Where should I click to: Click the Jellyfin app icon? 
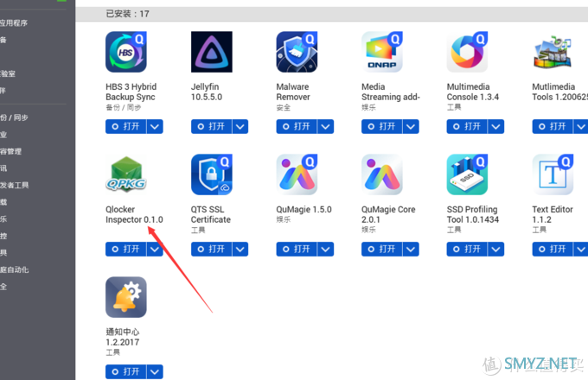pos(212,52)
